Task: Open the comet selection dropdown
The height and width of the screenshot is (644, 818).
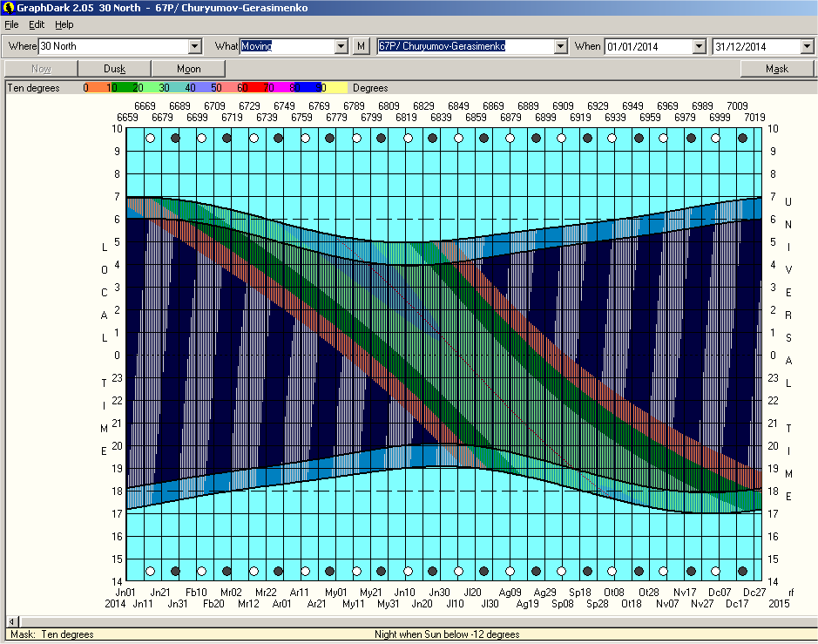Action: pos(560,46)
